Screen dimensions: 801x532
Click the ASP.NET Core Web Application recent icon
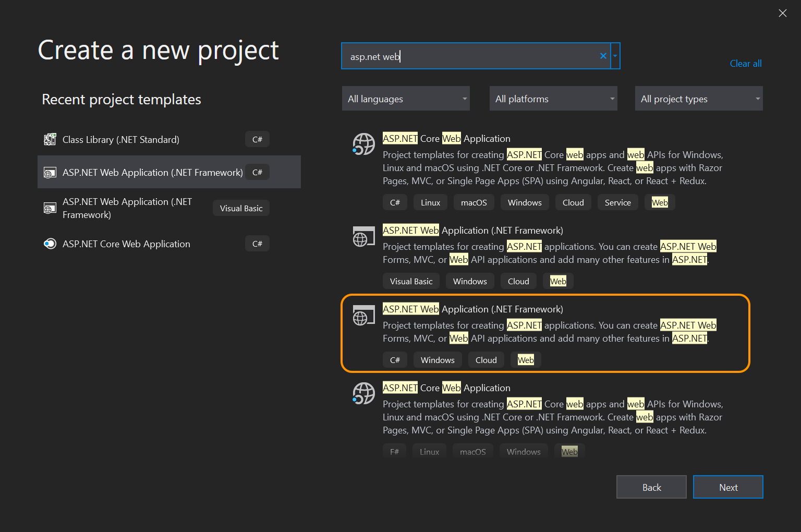[x=50, y=244]
